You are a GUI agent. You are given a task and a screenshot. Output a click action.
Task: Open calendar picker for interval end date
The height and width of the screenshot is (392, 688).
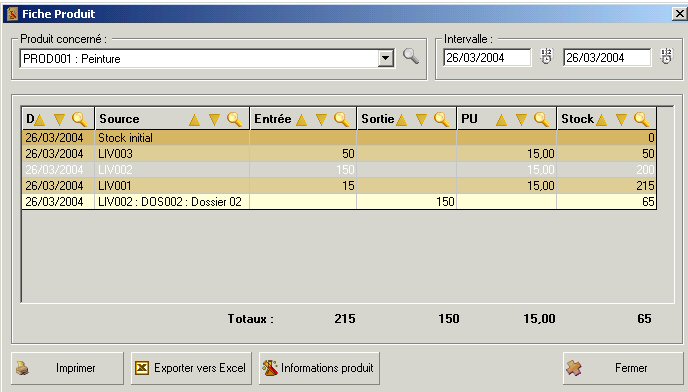tap(666, 57)
